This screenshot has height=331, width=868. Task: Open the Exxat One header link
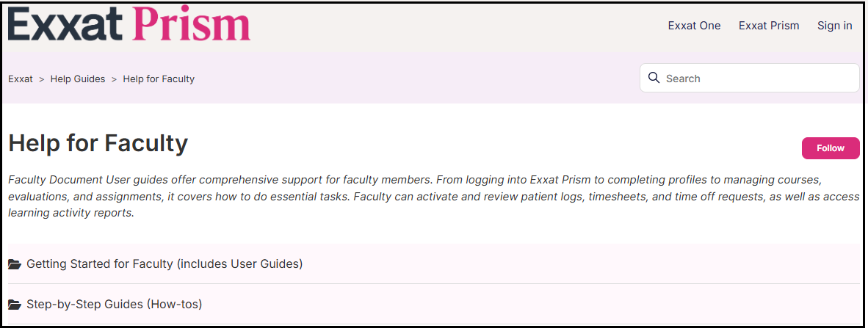tap(694, 26)
